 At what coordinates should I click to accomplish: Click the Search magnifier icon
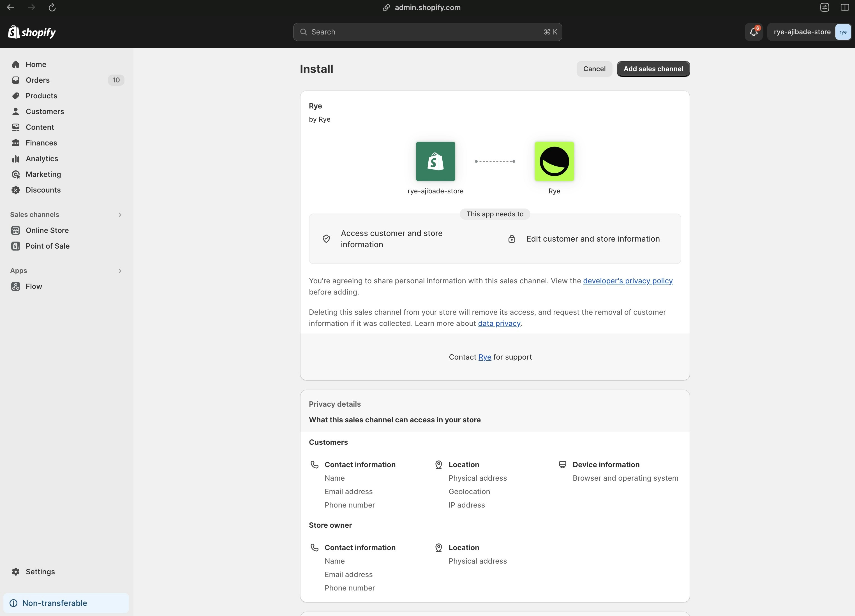tap(304, 32)
